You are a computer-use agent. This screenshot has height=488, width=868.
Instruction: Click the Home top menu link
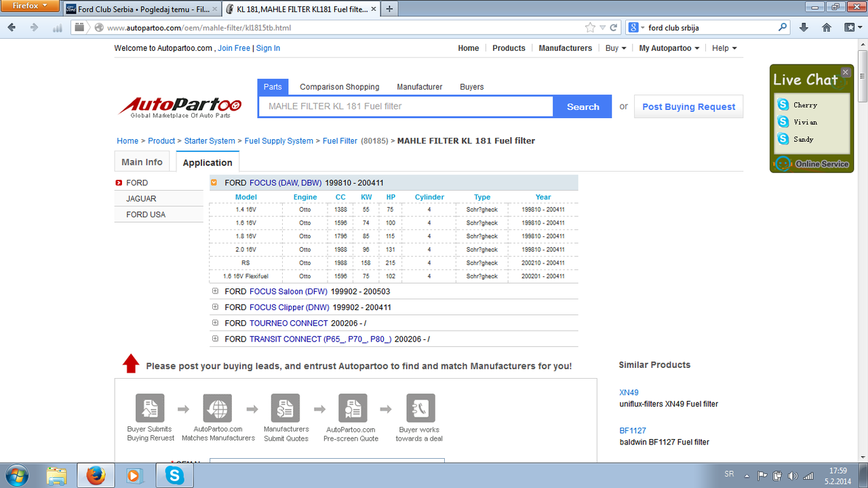click(469, 48)
